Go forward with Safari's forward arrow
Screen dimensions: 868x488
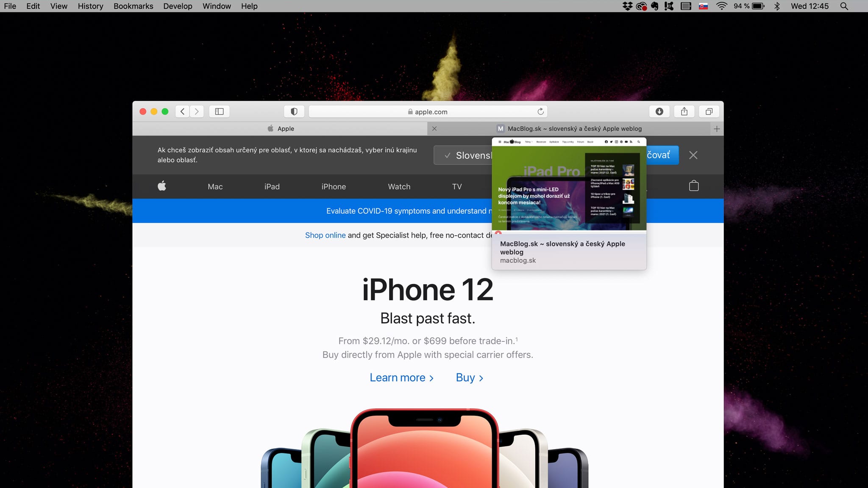[197, 111]
